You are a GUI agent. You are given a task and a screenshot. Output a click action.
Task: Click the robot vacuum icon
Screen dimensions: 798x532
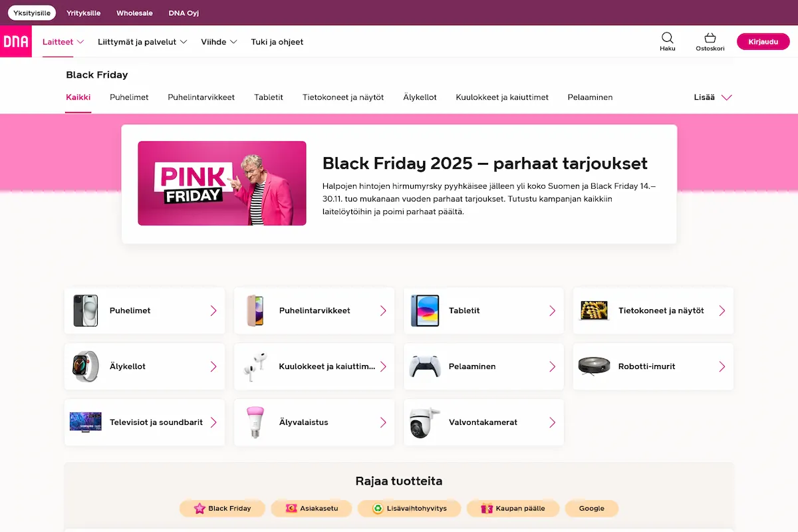coord(594,366)
